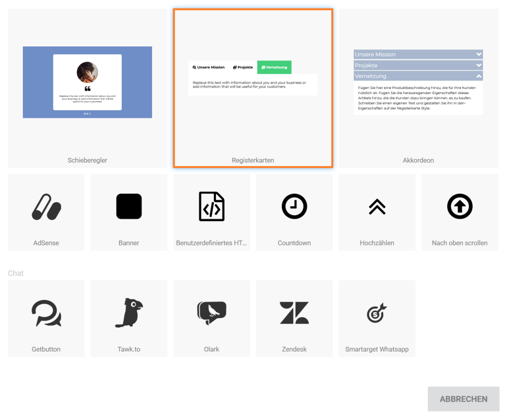This screenshot has width=507, height=420.
Task: Pick the Countdown clock icon
Action: [x=294, y=206]
